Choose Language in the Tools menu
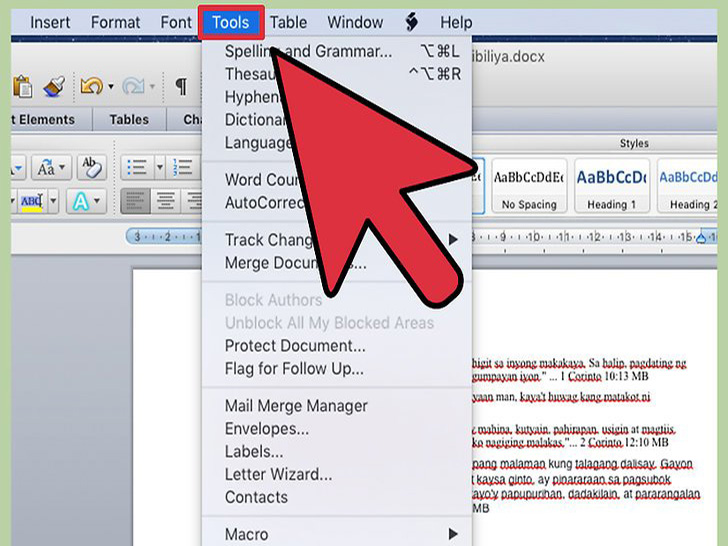Viewport: 728px width, 546px height. 337,142
